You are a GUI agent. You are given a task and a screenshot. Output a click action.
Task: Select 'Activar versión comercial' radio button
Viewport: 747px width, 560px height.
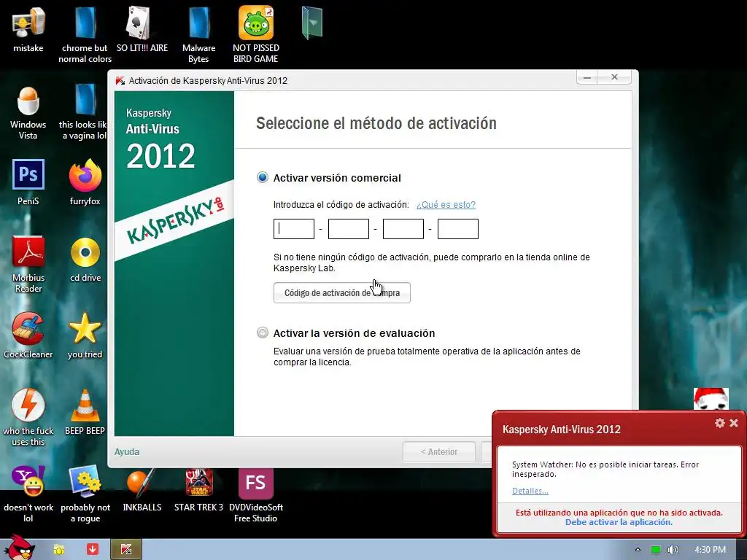tap(263, 178)
